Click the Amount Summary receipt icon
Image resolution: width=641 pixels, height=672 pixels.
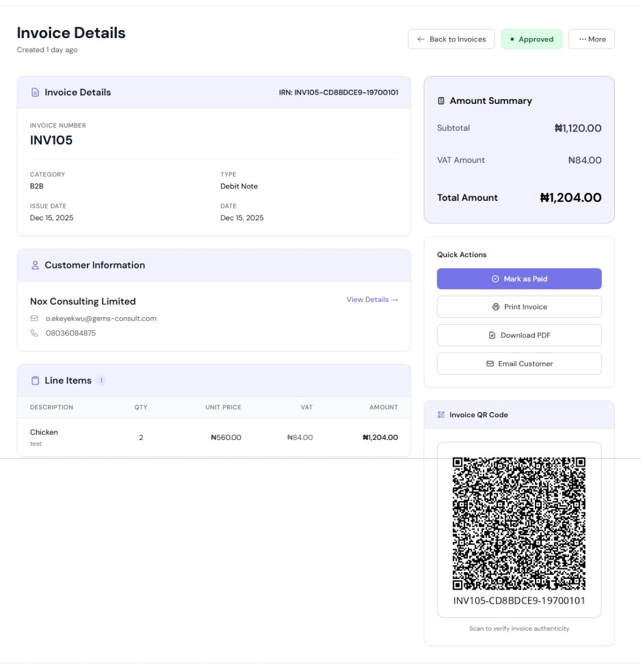441,100
